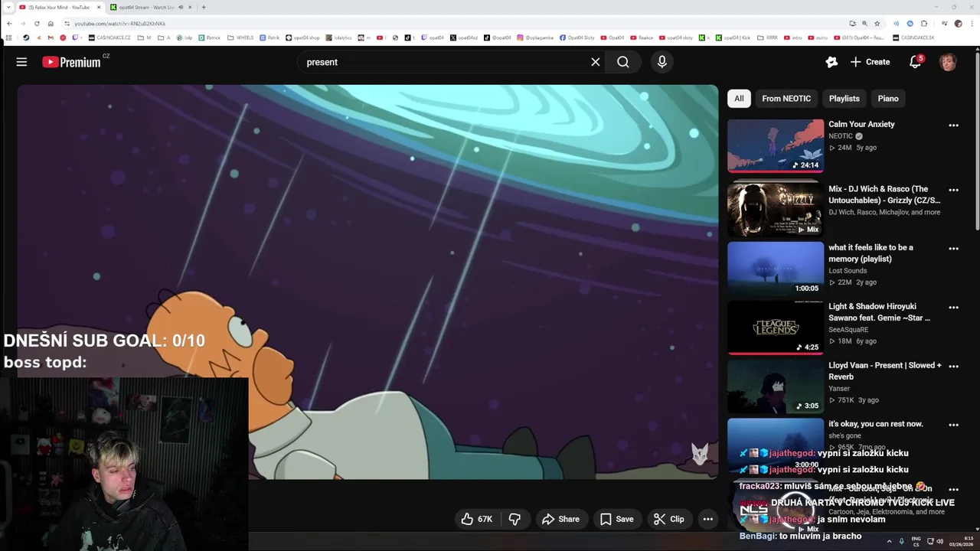Open Opat04 Sloty Facebook bookmark
Viewport: 980px width, 551px height.
click(x=577, y=37)
